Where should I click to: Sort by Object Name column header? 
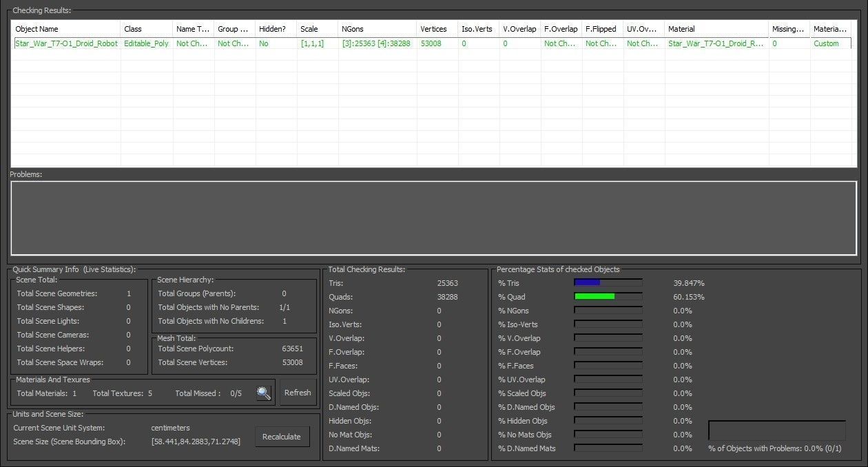(x=65, y=29)
